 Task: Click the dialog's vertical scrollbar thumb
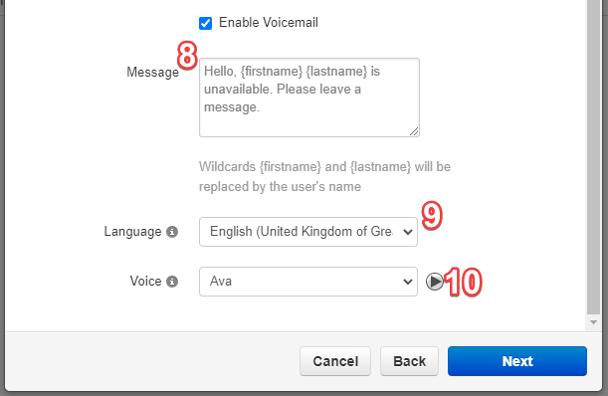[x=593, y=155]
